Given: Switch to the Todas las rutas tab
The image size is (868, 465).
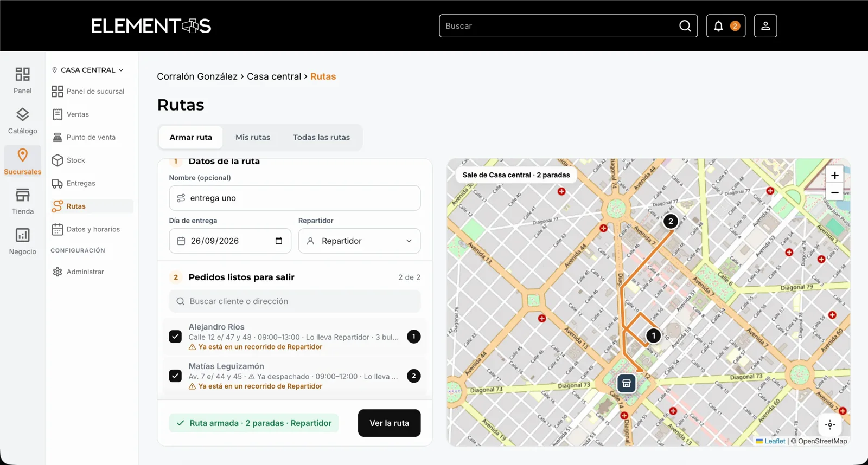Looking at the screenshot, I should (321, 138).
